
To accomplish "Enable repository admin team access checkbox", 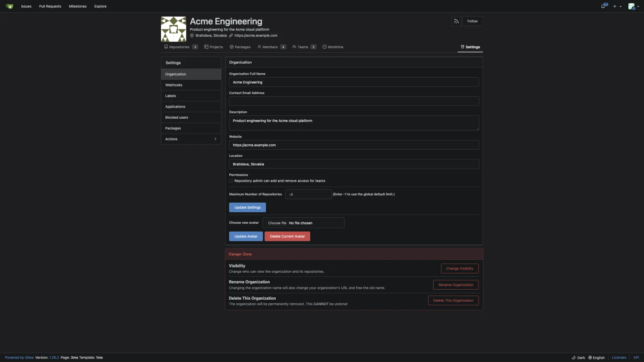I will [x=231, y=181].
